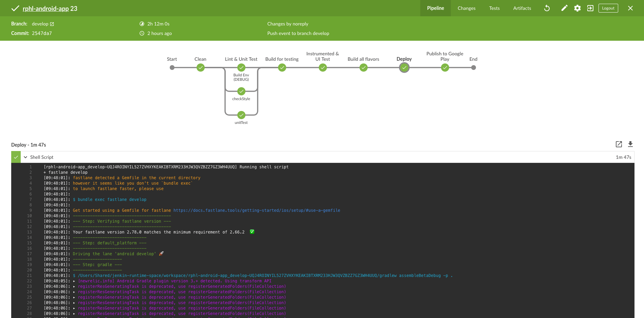The image size is (644, 318).
Task: Click commit hash 2547da7
Action: coord(42,33)
